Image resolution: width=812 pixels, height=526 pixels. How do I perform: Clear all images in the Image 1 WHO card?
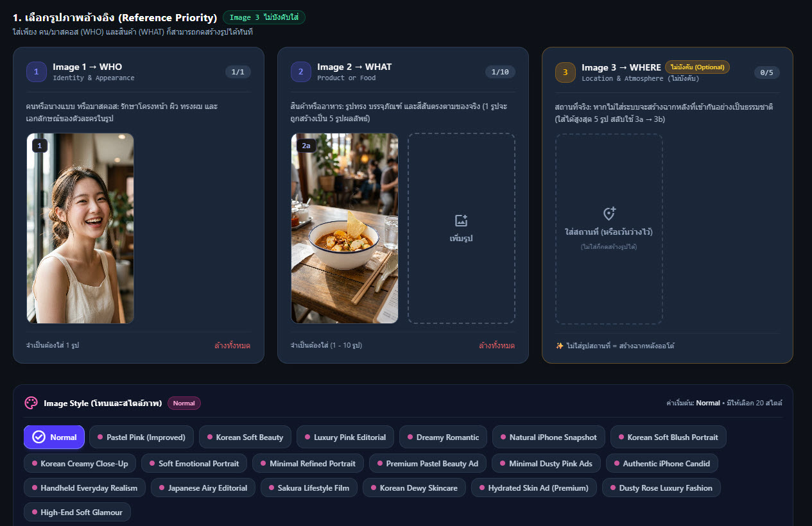(x=232, y=346)
